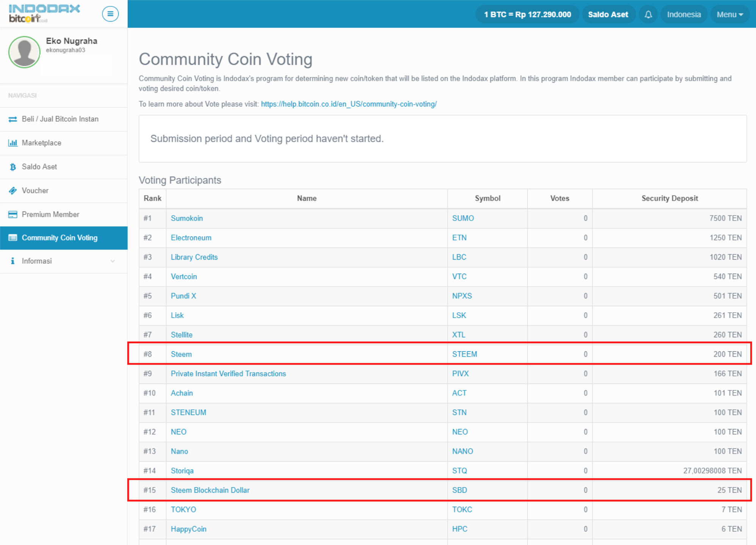Screen dimensions: 756x545
Task: Open Premium Member in the sidebar
Action: [64, 215]
